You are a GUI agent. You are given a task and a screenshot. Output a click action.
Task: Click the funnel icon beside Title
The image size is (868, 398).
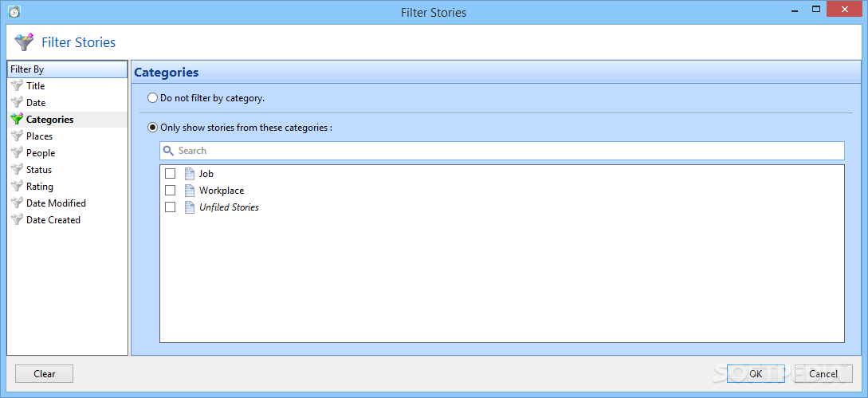[17, 86]
